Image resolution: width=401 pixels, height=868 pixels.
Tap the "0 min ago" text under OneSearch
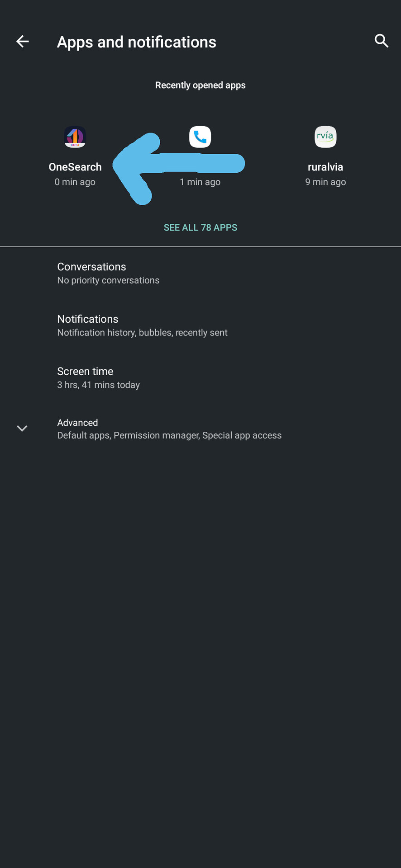click(x=75, y=182)
